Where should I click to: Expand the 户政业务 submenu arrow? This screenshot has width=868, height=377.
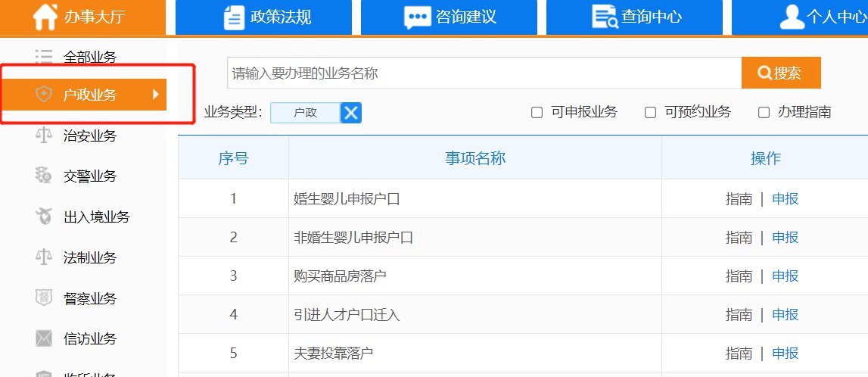pos(156,94)
